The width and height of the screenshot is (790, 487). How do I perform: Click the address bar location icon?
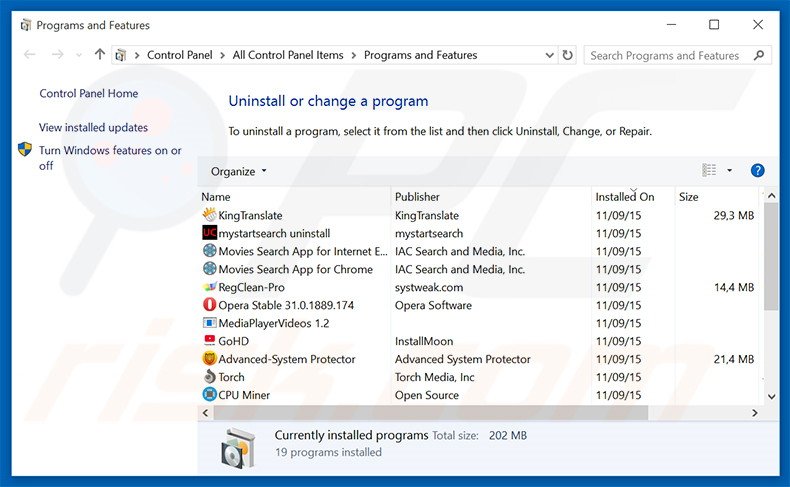coord(120,55)
